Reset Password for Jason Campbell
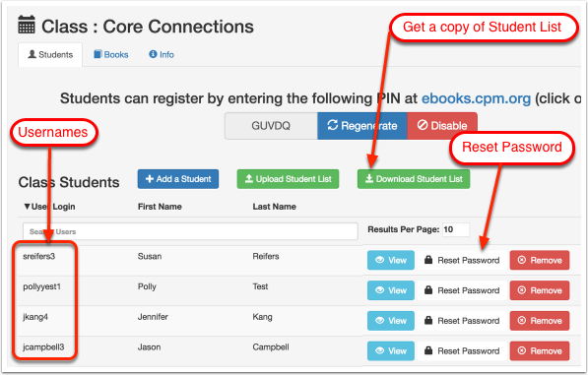Screen dimensions: 588x375 pos(462,351)
